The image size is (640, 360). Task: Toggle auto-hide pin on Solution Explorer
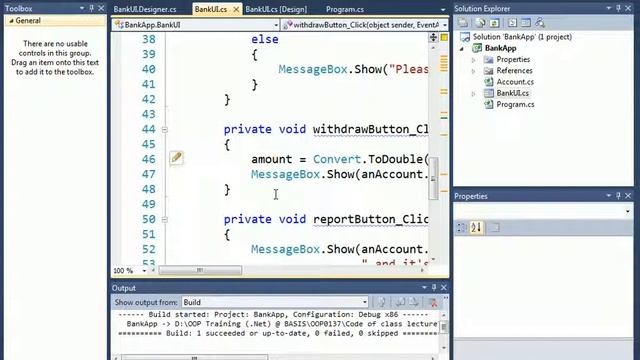(618, 8)
